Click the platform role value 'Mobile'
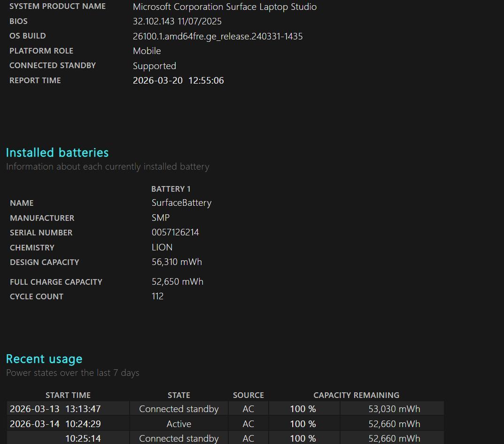Screen dimensions: 504x444 (147, 51)
